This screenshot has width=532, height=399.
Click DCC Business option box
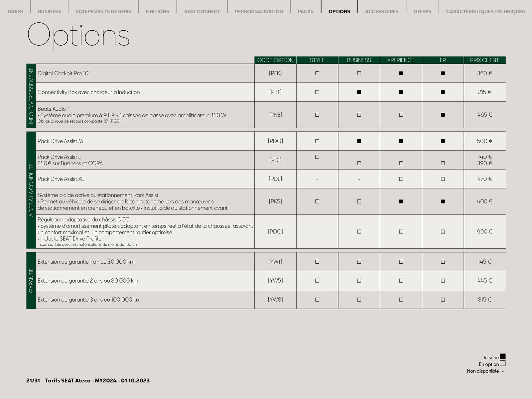tap(359, 231)
